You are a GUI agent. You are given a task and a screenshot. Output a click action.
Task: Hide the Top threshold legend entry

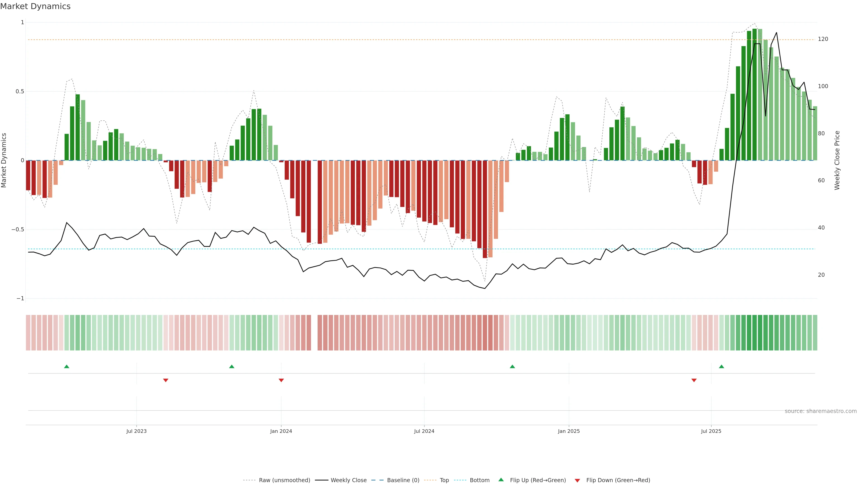click(x=444, y=480)
